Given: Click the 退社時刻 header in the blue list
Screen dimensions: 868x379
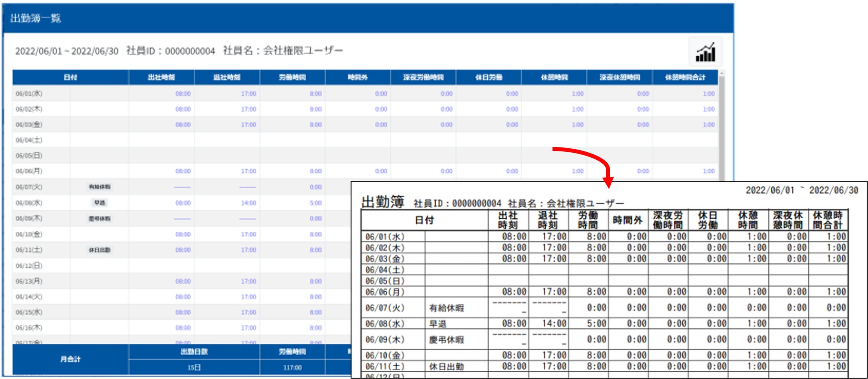Looking at the screenshot, I should coord(227,77).
